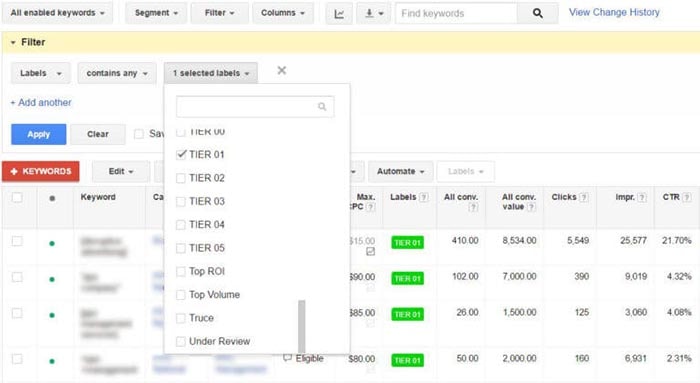Click the green status dot in the first keyword row
The width and height of the screenshot is (700, 383).
coord(52,244)
